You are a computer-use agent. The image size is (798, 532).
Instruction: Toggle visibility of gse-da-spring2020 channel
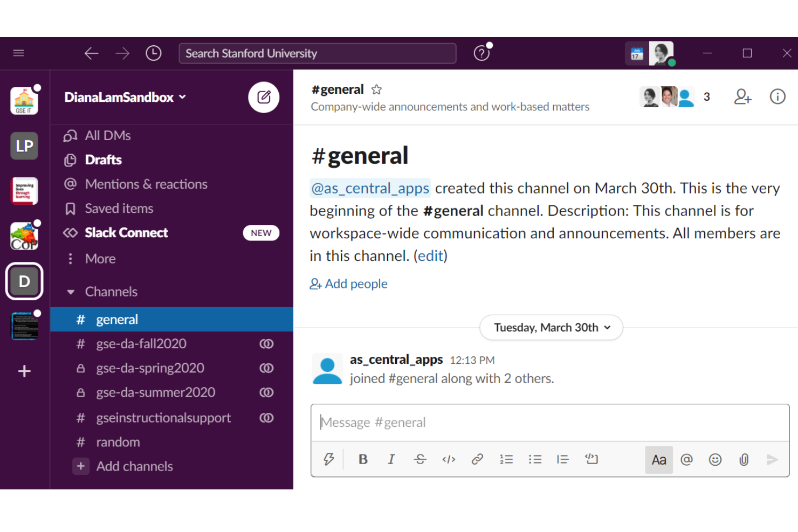click(x=266, y=368)
